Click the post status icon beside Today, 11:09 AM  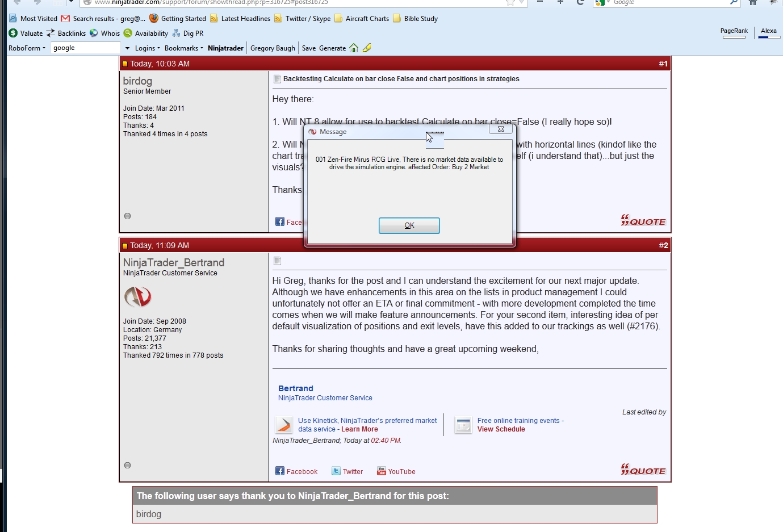coord(125,246)
